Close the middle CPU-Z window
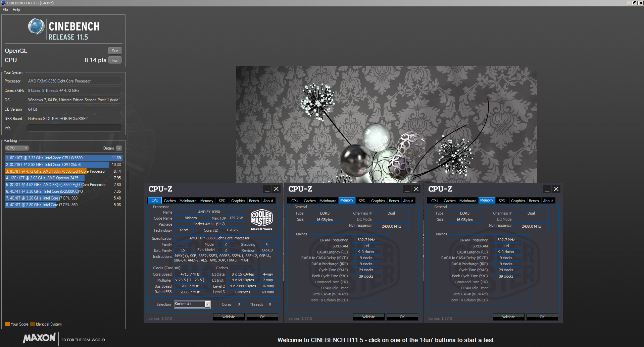 [x=416, y=189]
